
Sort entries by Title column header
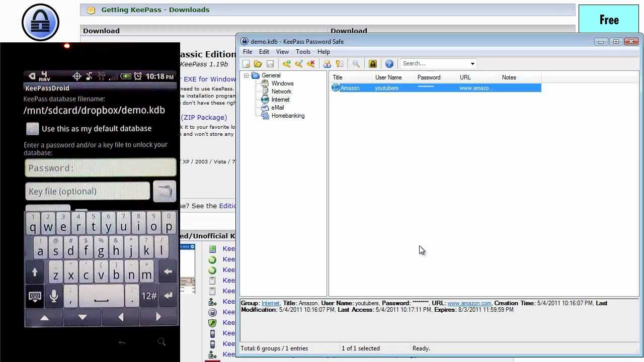351,77
